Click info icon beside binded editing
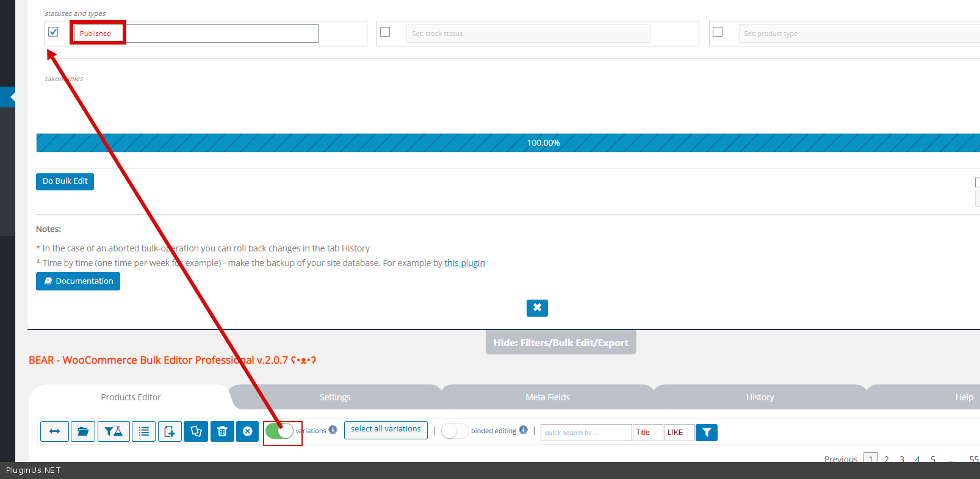980x479 pixels. (x=523, y=430)
